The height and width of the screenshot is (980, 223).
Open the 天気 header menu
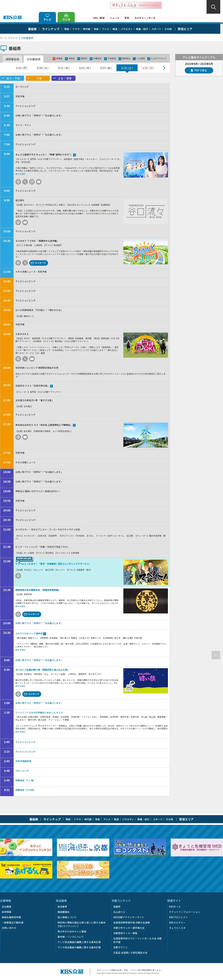127,18
